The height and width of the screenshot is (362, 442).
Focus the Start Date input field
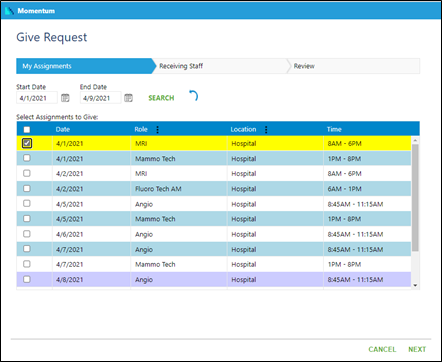tap(37, 98)
